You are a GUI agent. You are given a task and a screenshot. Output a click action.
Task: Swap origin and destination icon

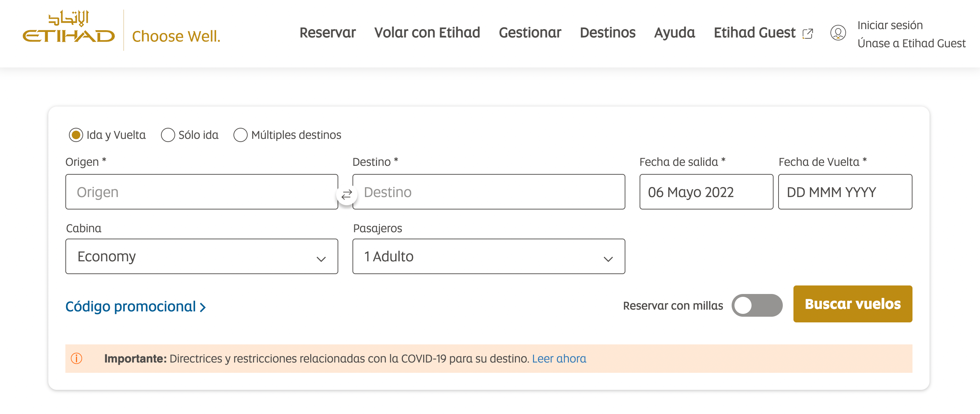[x=346, y=195]
